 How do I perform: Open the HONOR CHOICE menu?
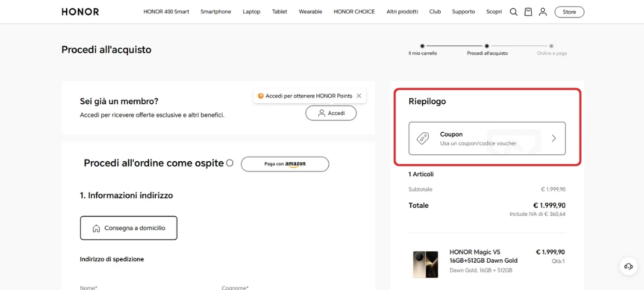pyautogui.click(x=354, y=12)
